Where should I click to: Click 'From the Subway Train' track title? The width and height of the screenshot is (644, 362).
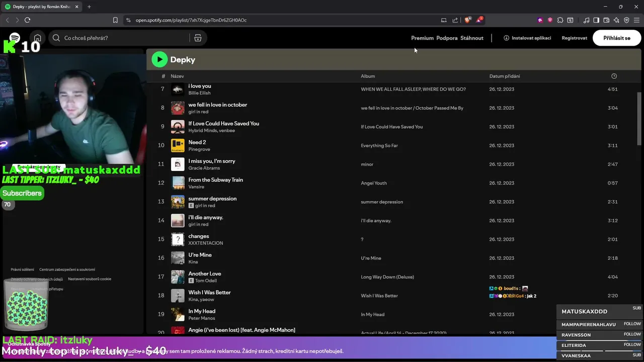(215, 179)
